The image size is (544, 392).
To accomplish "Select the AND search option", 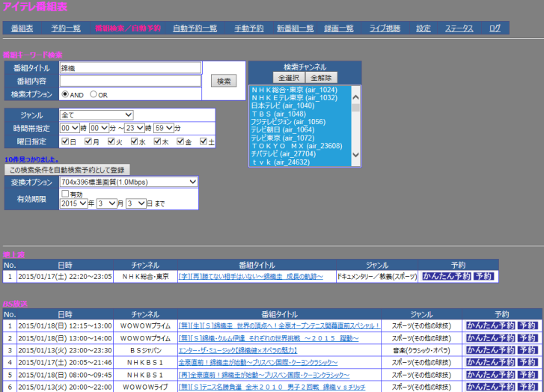I will (x=65, y=94).
